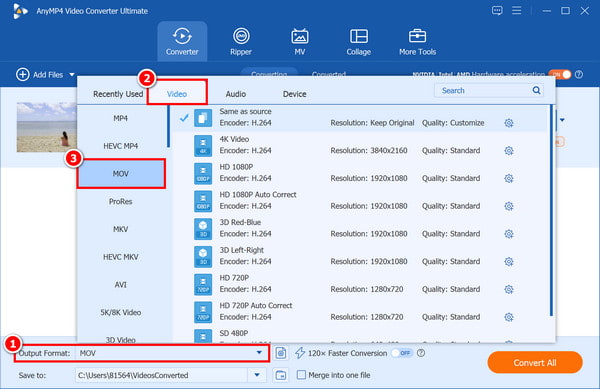Click the search magnifier icon

(536, 90)
